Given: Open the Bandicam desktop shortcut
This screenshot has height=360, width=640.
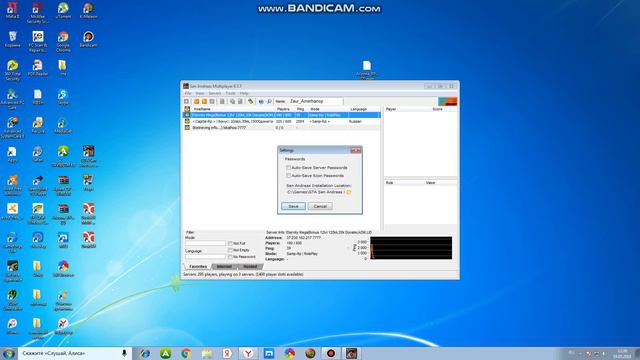Looking at the screenshot, I should [88, 40].
